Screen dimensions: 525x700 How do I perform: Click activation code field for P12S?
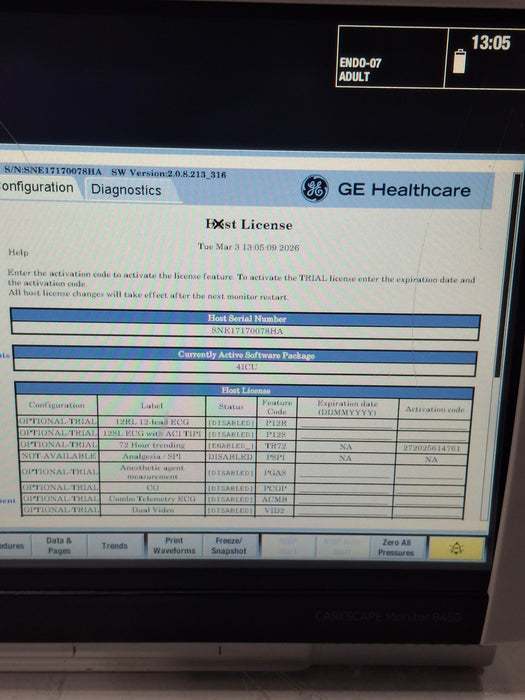coord(433,436)
